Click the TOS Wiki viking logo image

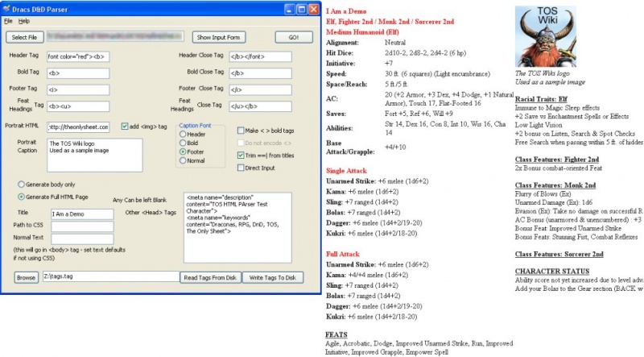pyautogui.click(x=546, y=36)
